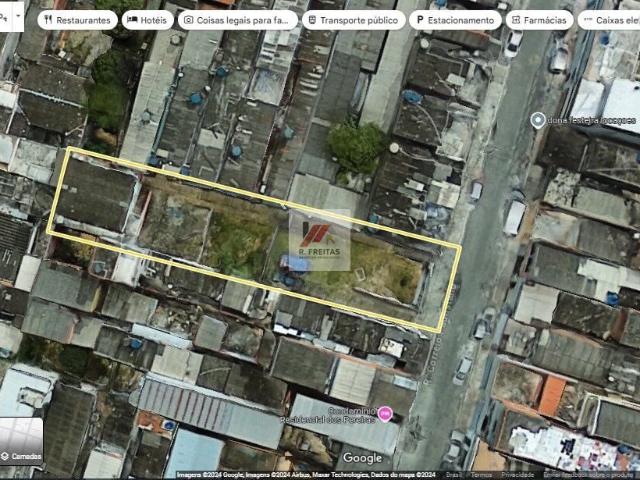Select the dona festeja locações map pin
Screen dimensions: 640x480
(x=538, y=120)
